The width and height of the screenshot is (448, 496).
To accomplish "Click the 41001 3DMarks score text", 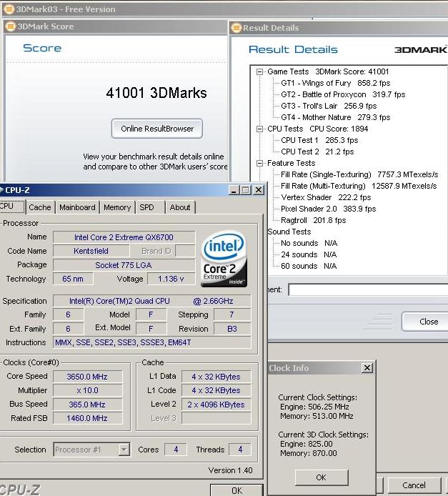I will [156, 93].
